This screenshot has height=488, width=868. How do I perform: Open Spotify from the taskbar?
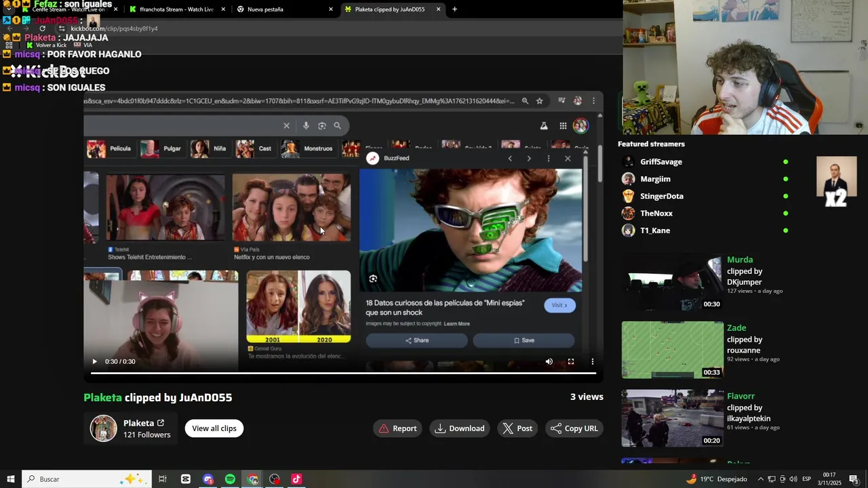tap(230, 479)
